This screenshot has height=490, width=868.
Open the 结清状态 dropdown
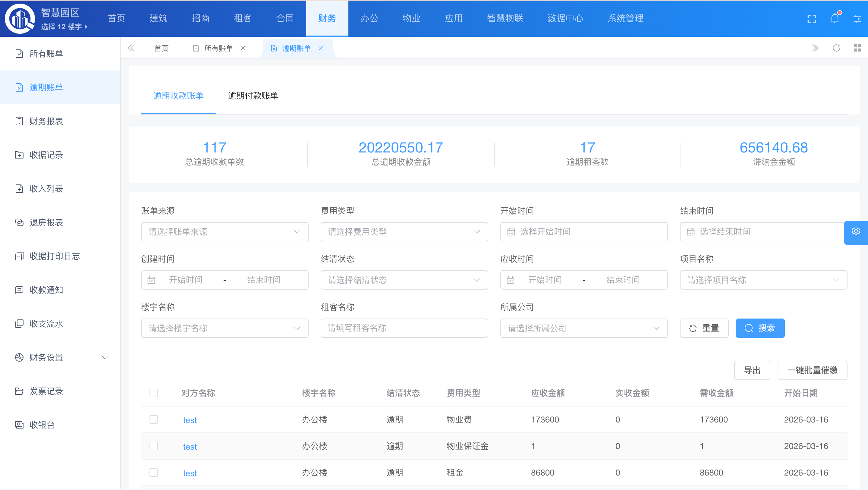tap(404, 280)
